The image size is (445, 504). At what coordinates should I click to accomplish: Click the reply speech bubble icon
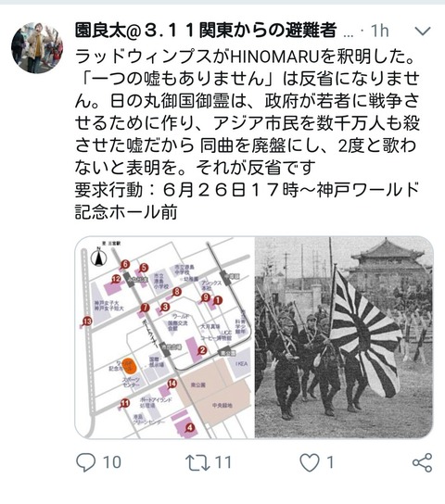coord(86,462)
